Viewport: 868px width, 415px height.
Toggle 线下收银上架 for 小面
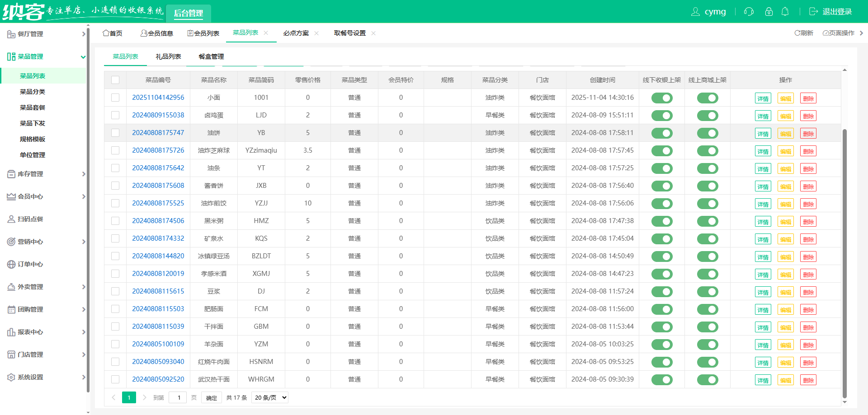(x=662, y=98)
